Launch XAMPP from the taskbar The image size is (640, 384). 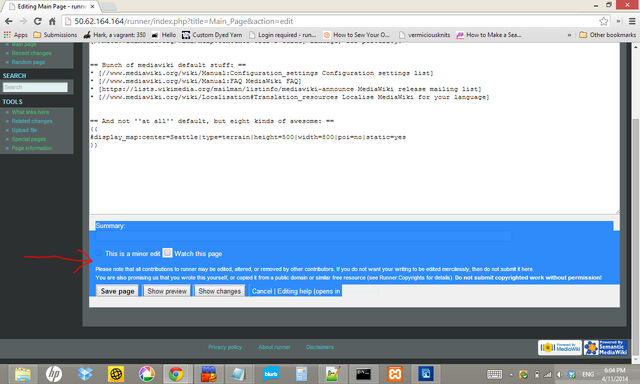tap(395, 374)
